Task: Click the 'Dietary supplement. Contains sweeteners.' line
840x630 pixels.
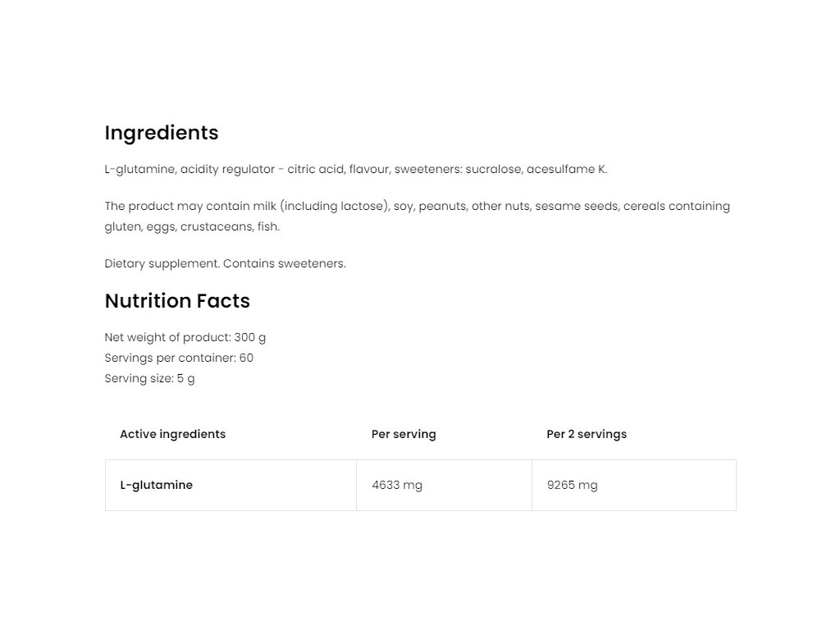Action: click(x=225, y=263)
